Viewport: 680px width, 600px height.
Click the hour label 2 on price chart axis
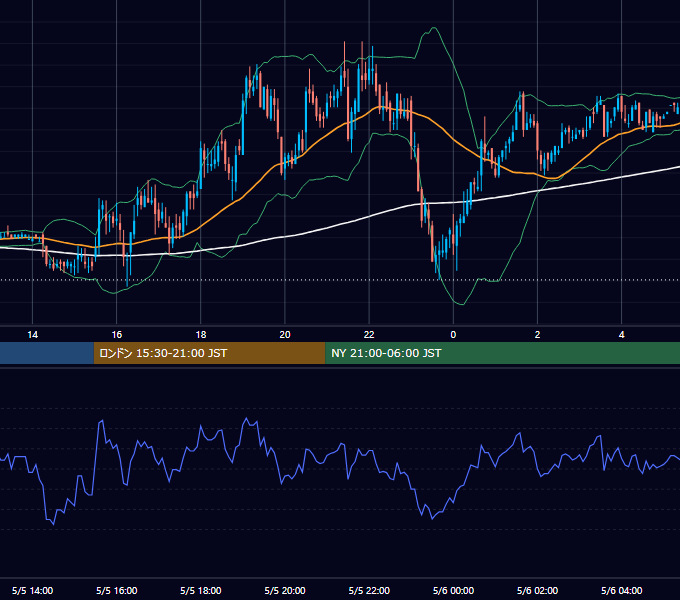[x=537, y=335]
